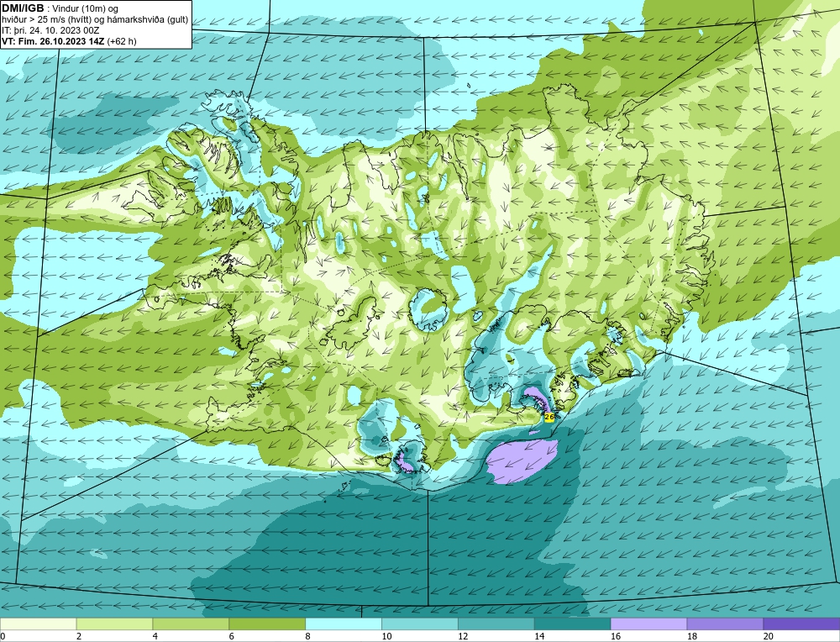Screen dimensions: 840x642
Task: Click the 6–8 m/s olive green legend swatch
Action: [x=267, y=624]
